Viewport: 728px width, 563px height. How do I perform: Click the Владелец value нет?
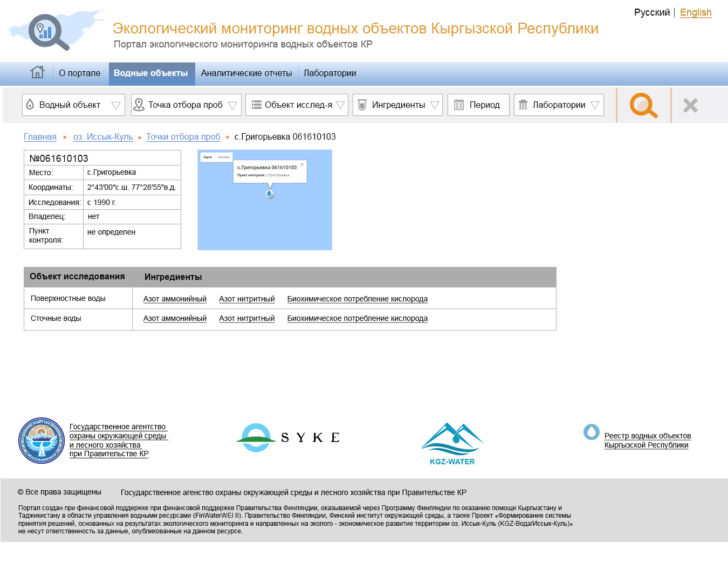(x=94, y=216)
